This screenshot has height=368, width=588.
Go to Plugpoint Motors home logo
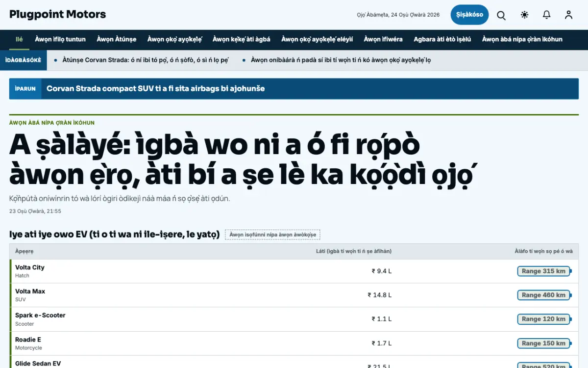pos(58,14)
